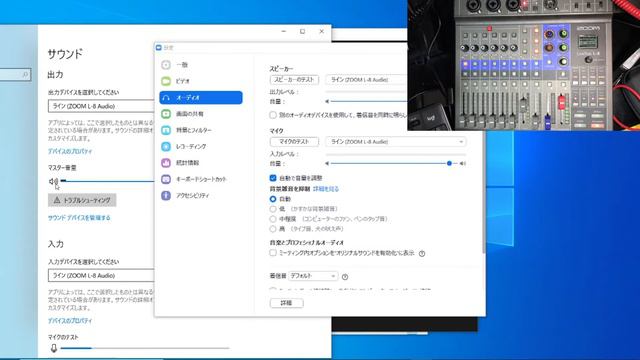Click the 音楽とプロフェショナルオーディオ heading
The image size is (640, 360).
[307, 242]
